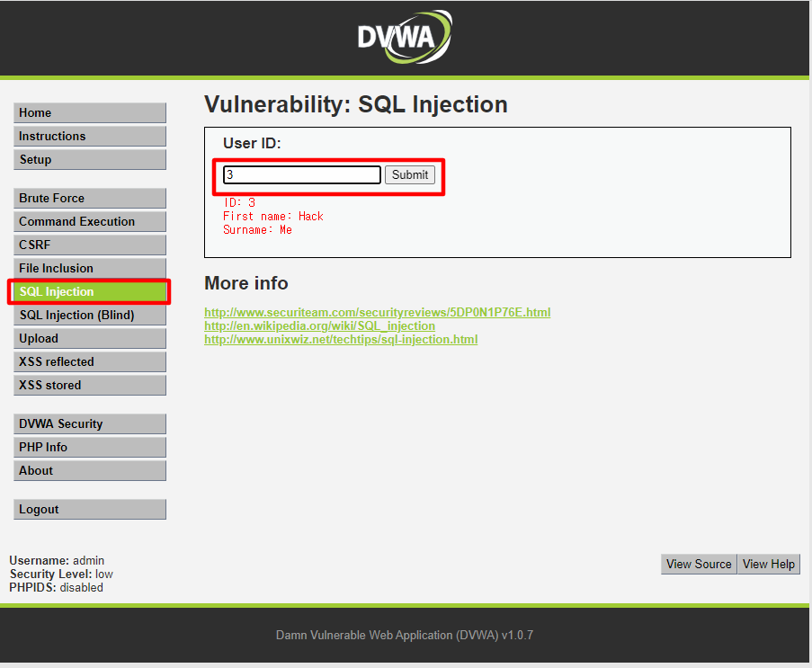Image resolution: width=812 pixels, height=668 pixels.
Task: Go to the Instructions page
Action: tap(90, 136)
